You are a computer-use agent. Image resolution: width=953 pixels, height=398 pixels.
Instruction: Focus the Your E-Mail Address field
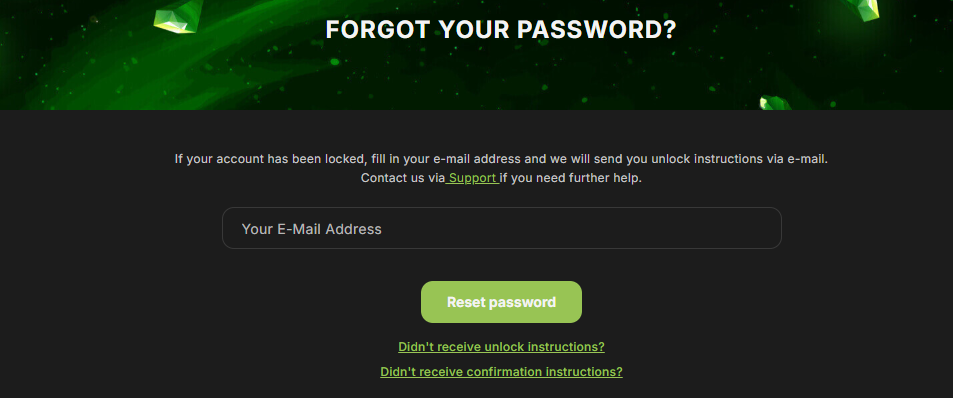(x=501, y=228)
